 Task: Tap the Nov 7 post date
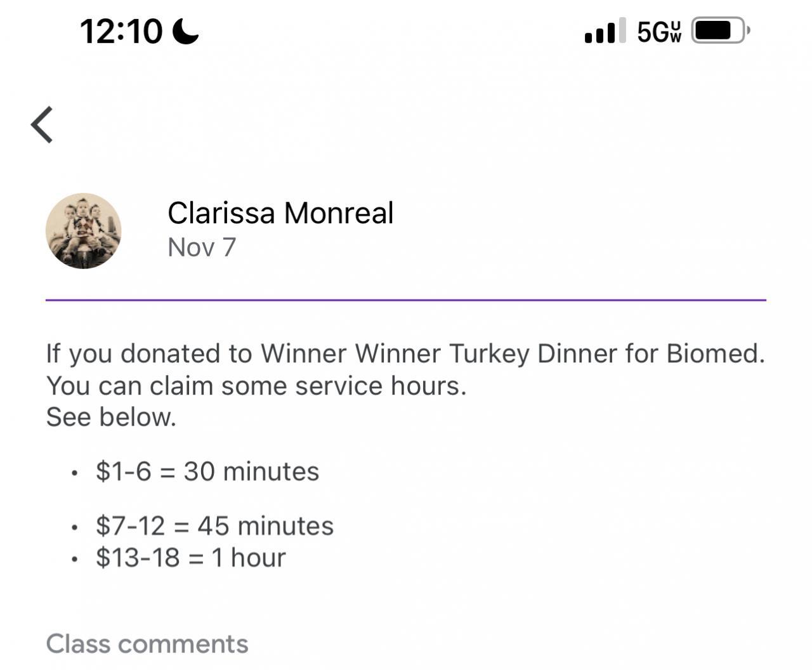click(x=202, y=247)
